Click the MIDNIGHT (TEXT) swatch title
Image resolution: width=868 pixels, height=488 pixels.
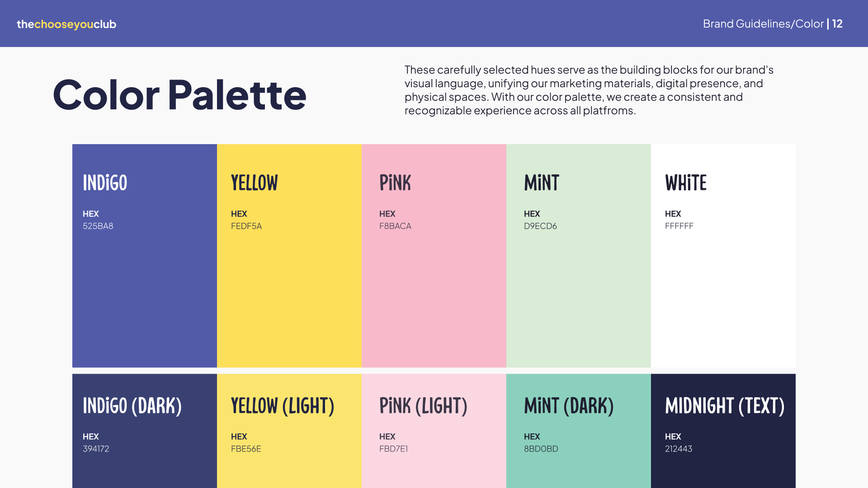pos(725,406)
